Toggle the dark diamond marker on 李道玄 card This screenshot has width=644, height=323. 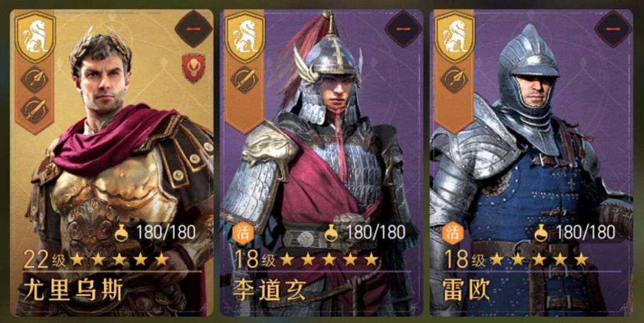(x=403, y=29)
